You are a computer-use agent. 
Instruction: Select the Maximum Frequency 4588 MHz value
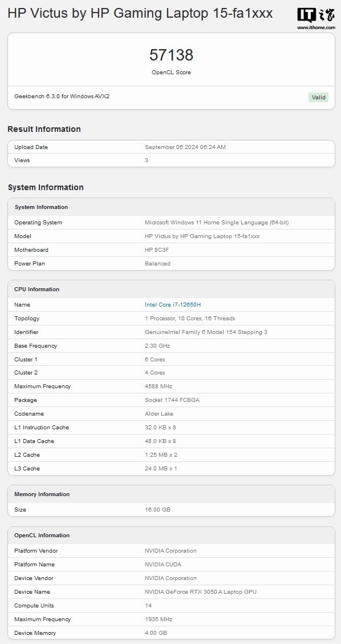coord(159,387)
